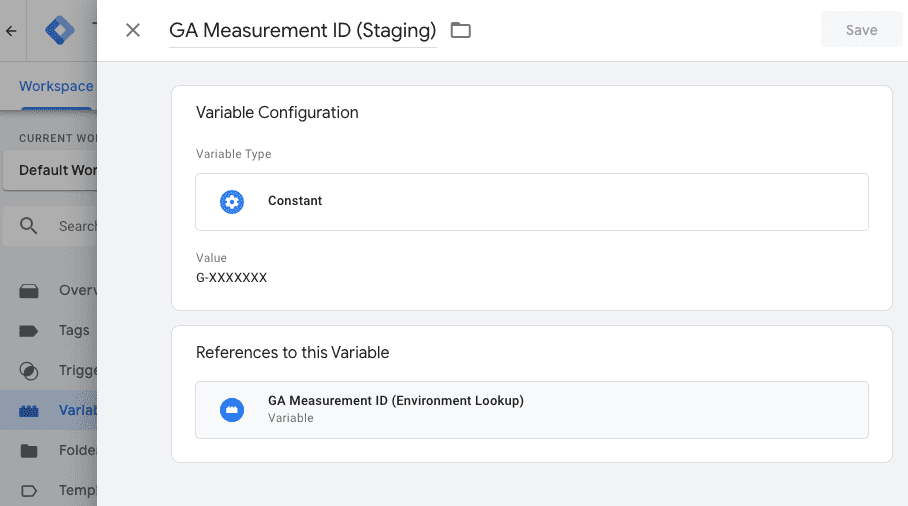This screenshot has height=506, width=908.
Task: Click the Tags label icon
Action: pyautogui.click(x=28, y=331)
